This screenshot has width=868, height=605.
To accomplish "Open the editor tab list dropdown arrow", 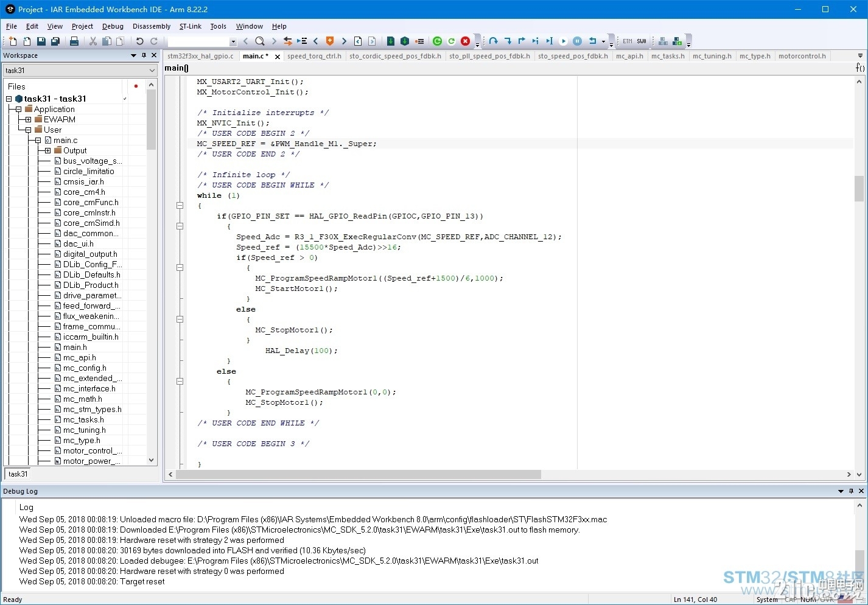I will point(860,56).
